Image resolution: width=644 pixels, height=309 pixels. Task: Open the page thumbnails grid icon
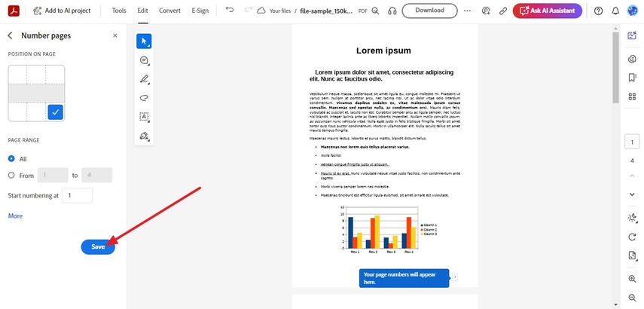(x=632, y=96)
